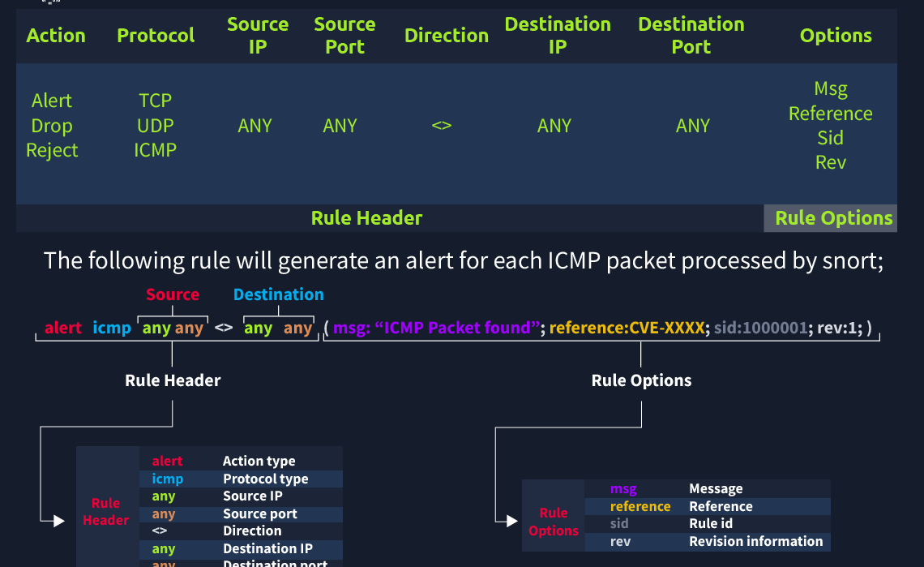The height and width of the screenshot is (567, 924).
Task: Click the Destination Port column header
Action: pyautogui.click(x=691, y=36)
